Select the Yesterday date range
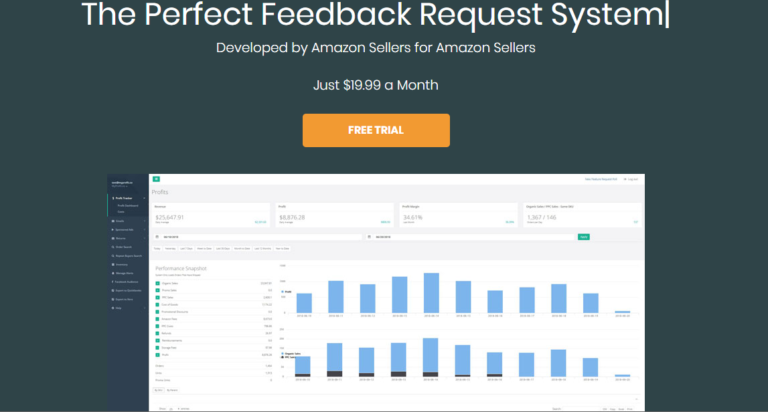The image size is (768, 412). (170, 249)
